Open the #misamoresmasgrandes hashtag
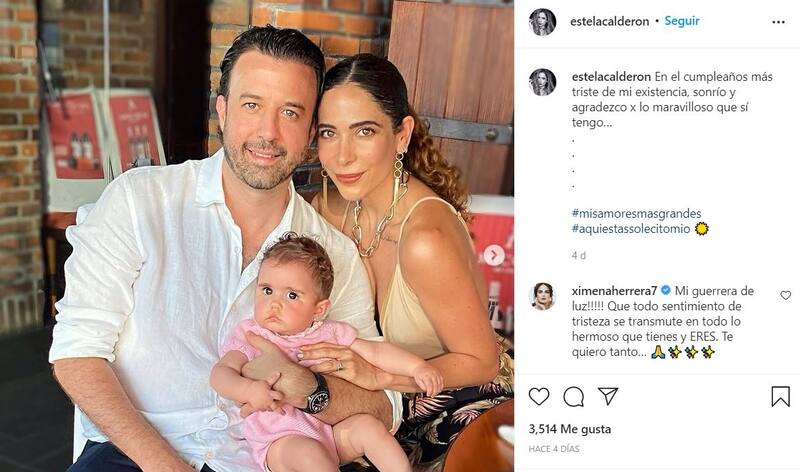Screen dimensions: 800x472 click(x=636, y=213)
